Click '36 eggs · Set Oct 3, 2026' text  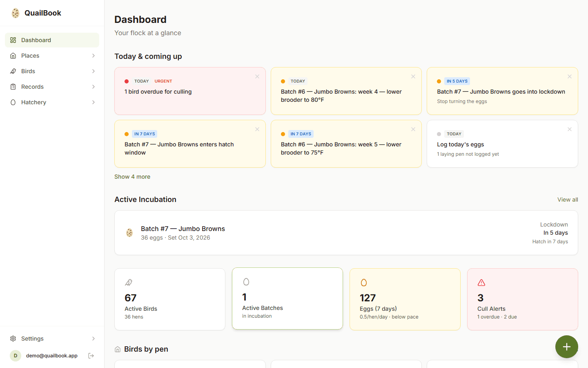tap(176, 238)
